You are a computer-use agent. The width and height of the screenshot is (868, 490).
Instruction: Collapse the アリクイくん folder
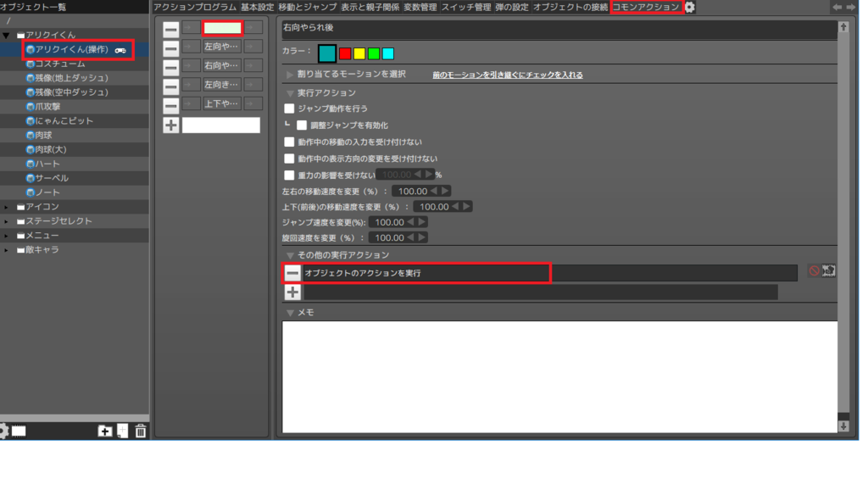(x=6, y=36)
